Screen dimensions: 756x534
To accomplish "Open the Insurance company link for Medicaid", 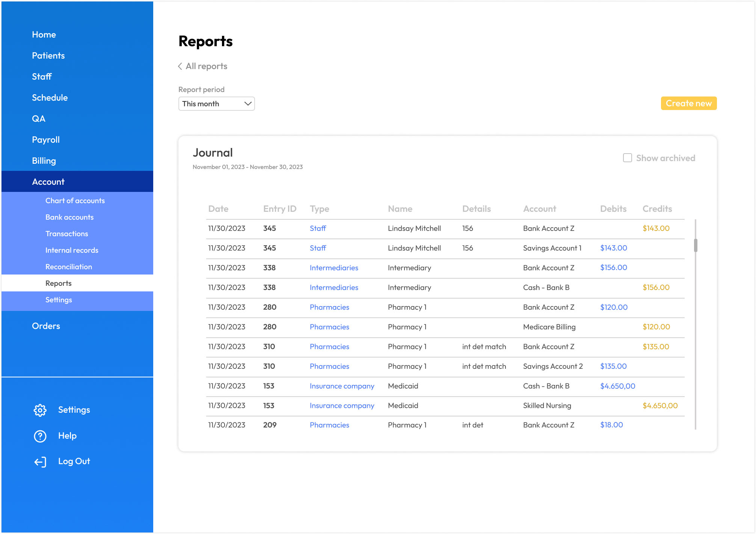I will (x=342, y=386).
